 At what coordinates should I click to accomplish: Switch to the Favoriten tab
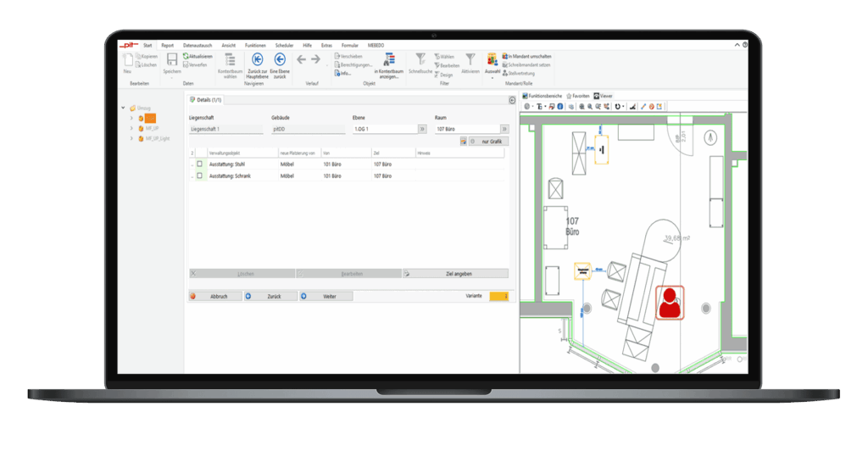pos(579,97)
